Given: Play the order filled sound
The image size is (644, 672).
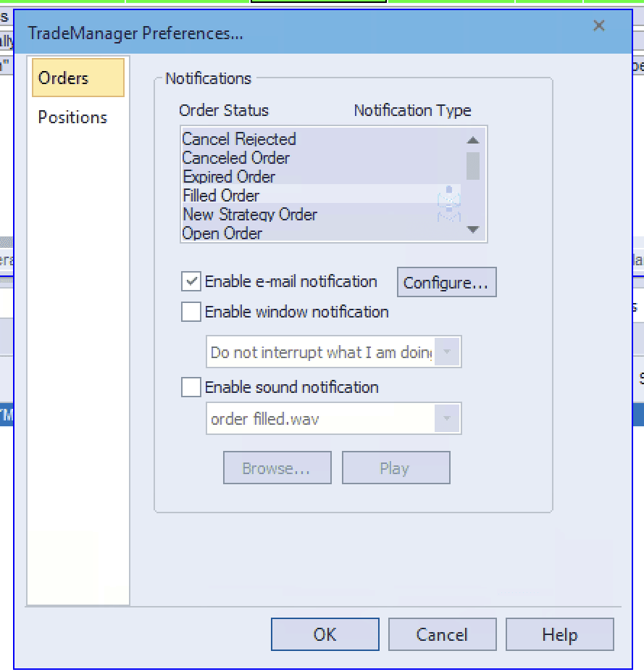Looking at the screenshot, I should tap(396, 468).
